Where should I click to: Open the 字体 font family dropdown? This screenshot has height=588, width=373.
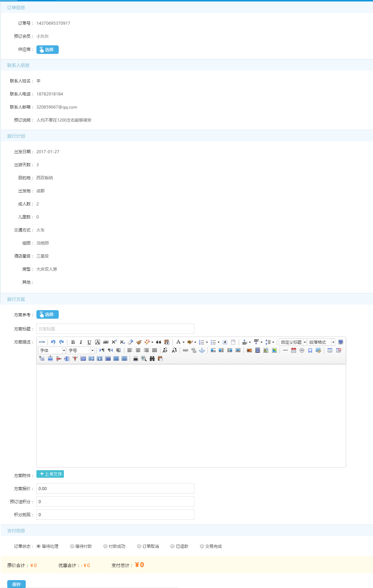pyautogui.click(x=52, y=350)
